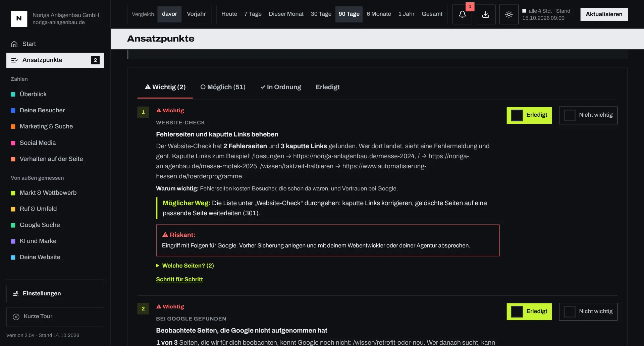Click the red notification count badge

pos(470,6)
